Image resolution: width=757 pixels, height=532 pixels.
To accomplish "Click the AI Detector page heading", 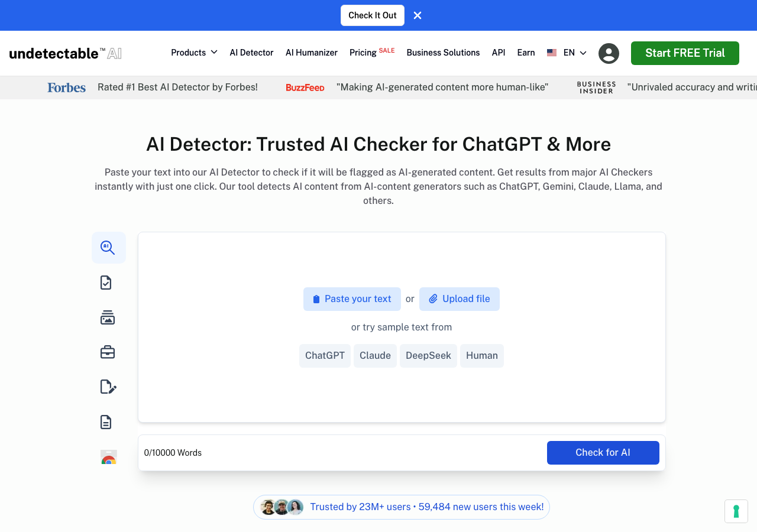I will (378, 144).
